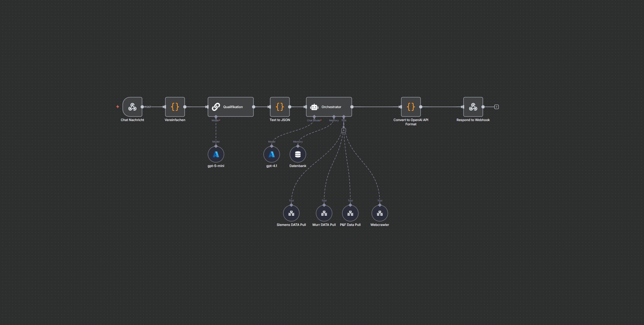Screen dimensions: 644x325
Task: Click the Orchestrator output connector dot
Action: (352, 107)
